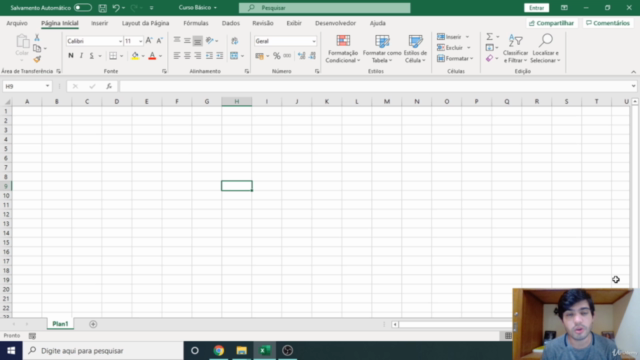Viewport: 640px width, 360px height.
Task: Collapse the ribbon with the chevron
Action: 633,72
